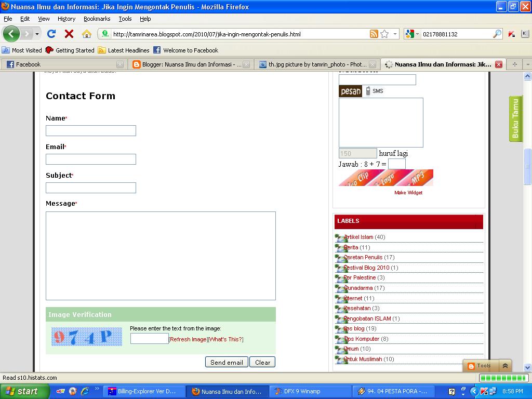Open Latest Headlines bookmark
Screen dimensions: 532x399
[x=124, y=50]
